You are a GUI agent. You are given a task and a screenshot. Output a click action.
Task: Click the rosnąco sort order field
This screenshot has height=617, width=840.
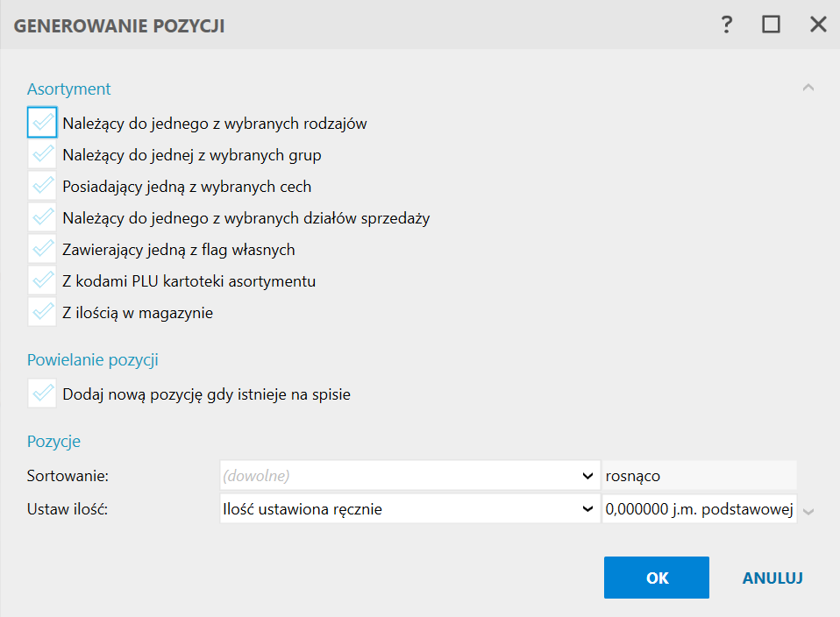pos(700,476)
